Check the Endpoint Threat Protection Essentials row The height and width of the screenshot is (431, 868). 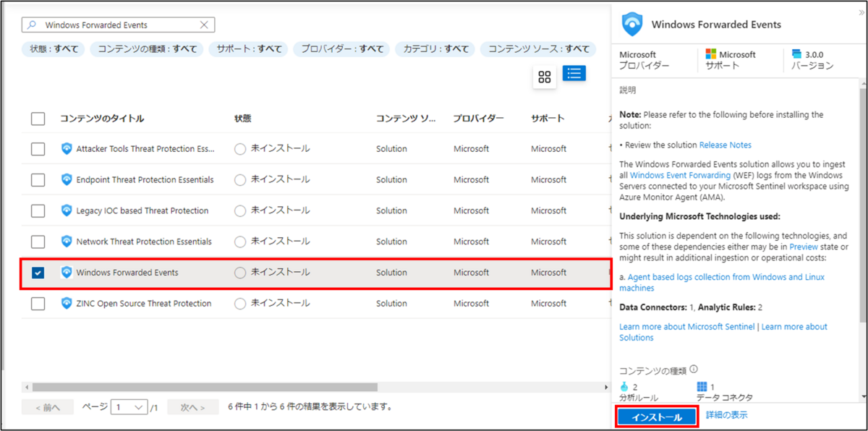(38, 179)
